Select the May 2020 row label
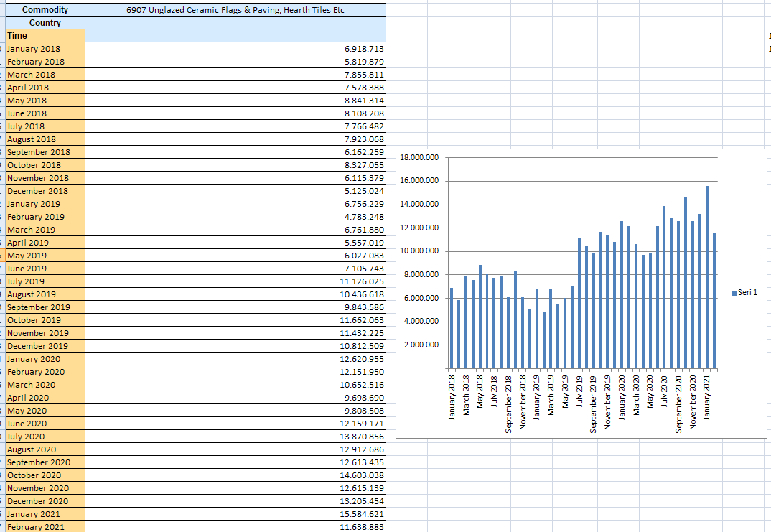771x532 pixels. (x=45, y=411)
